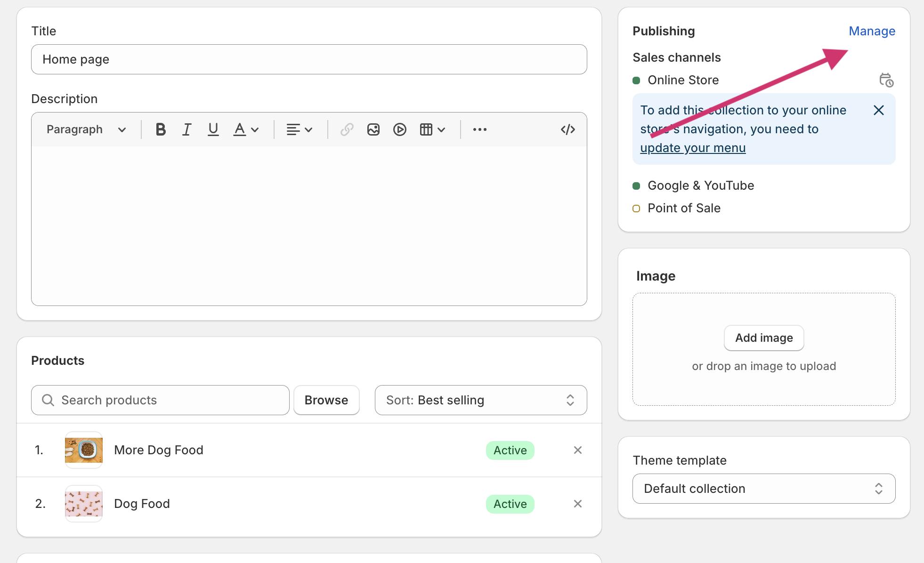Click the insert video icon
This screenshot has width=924, height=563.
click(x=400, y=129)
